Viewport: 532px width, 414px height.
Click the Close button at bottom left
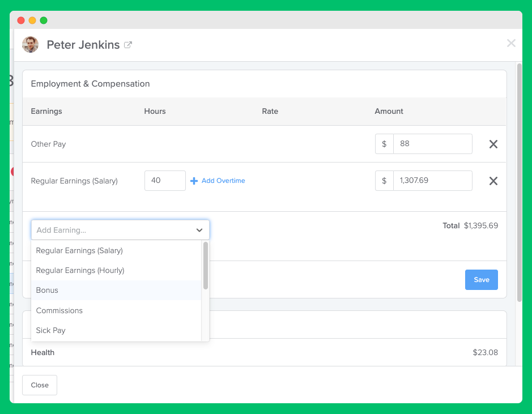pyautogui.click(x=39, y=385)
